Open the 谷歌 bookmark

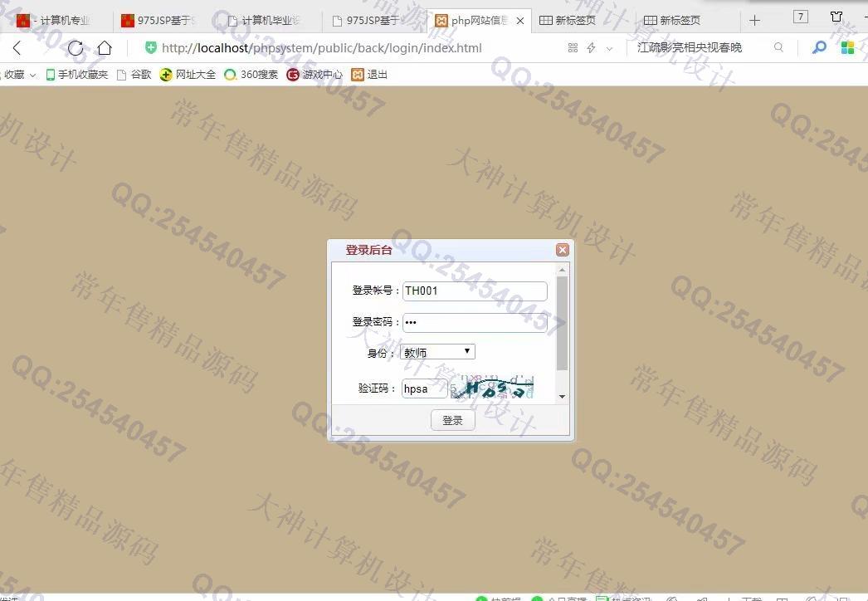tap(134, 74)
